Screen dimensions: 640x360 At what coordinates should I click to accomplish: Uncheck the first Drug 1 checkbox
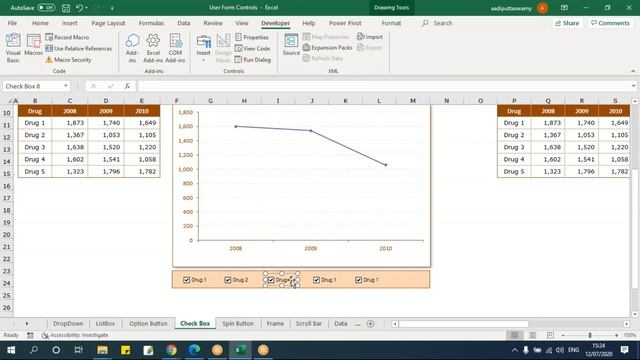[x=187, y=280]
